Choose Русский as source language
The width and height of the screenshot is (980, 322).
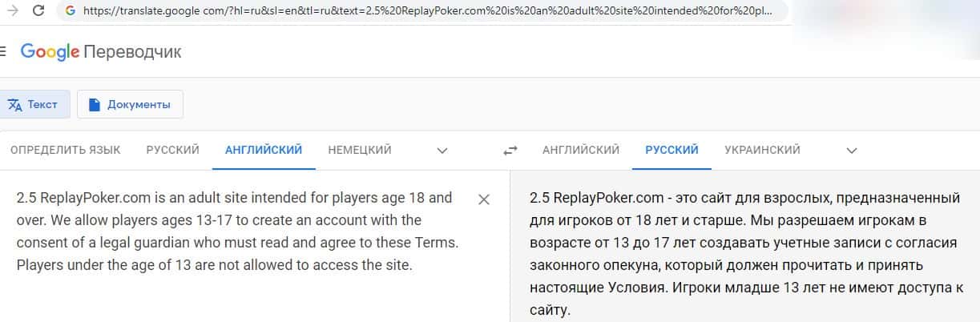point(172,150)
